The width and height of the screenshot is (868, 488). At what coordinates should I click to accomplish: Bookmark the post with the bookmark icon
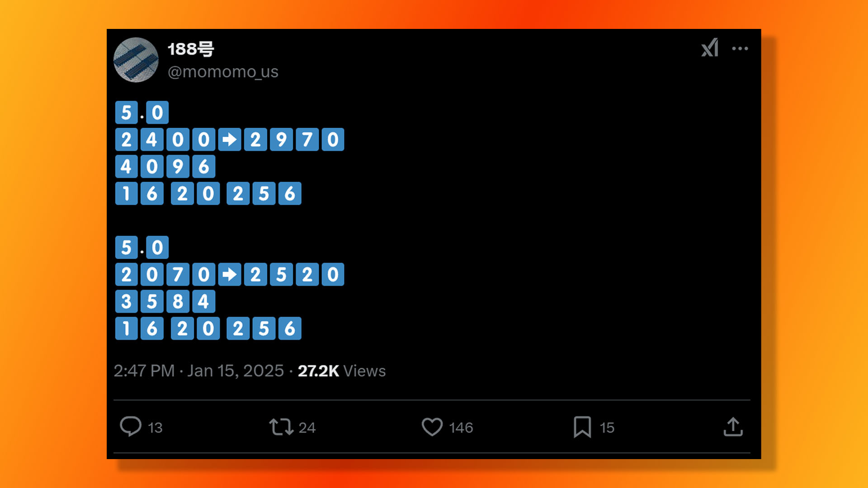point(582,427)
